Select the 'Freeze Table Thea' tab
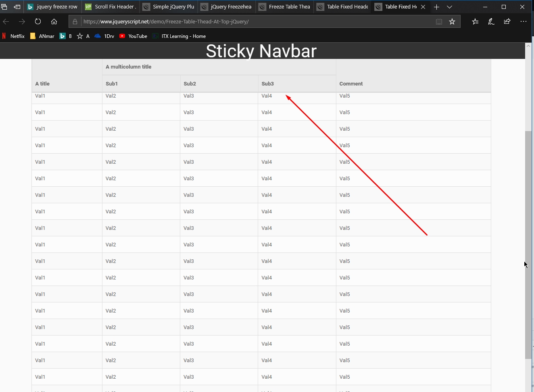The image size is (534, 392). coord(285,7)
